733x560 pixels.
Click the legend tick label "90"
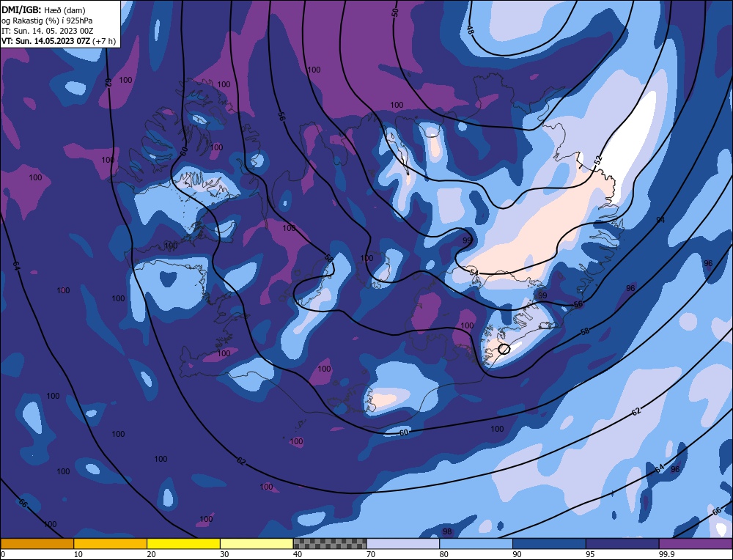point(517,554)
